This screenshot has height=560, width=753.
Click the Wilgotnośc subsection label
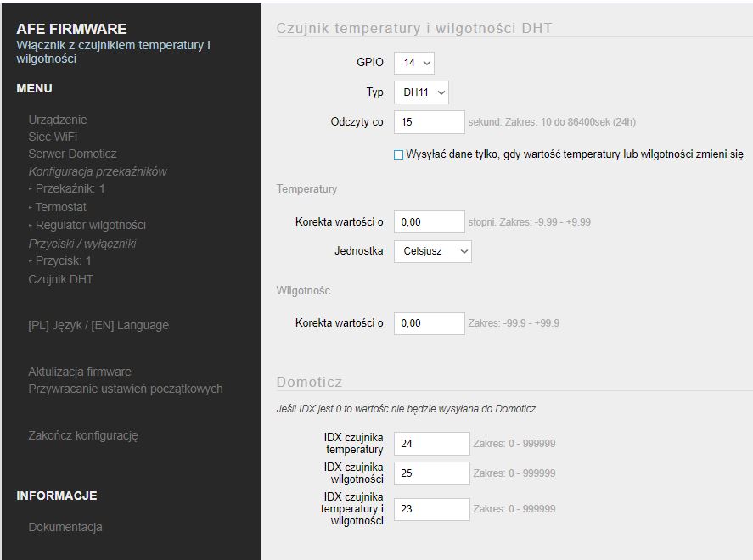point(303,291)
